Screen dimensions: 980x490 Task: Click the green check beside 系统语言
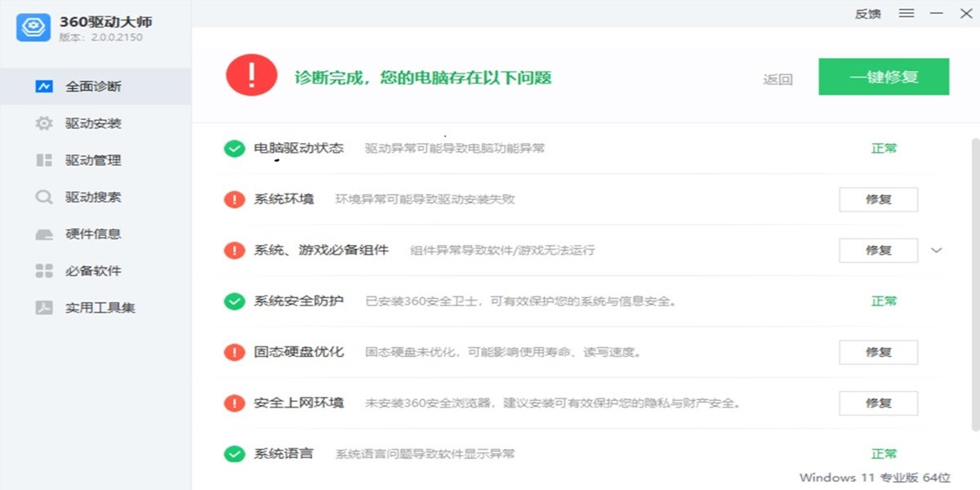click(234, 453)
